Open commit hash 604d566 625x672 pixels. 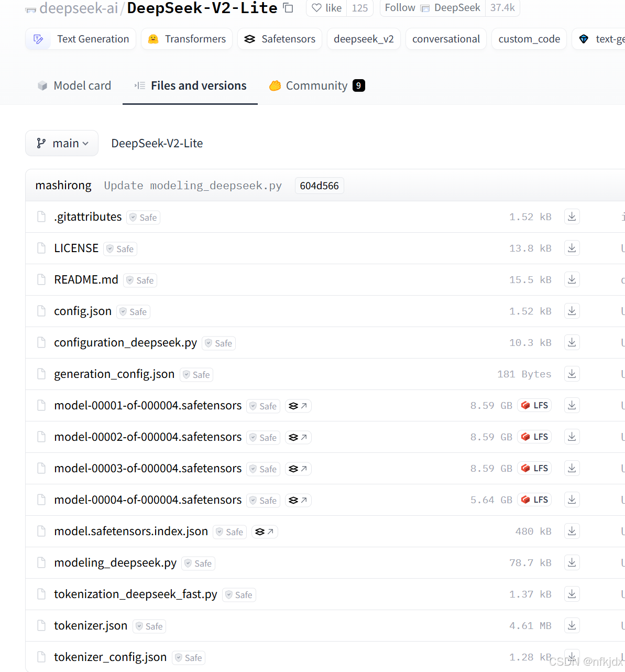point(320,186)
